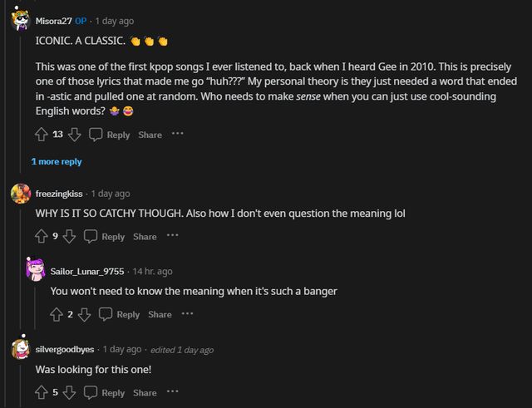Open more options on freezingkiss's comment
This screenshot has height=408, width=532.
[172, 236]
